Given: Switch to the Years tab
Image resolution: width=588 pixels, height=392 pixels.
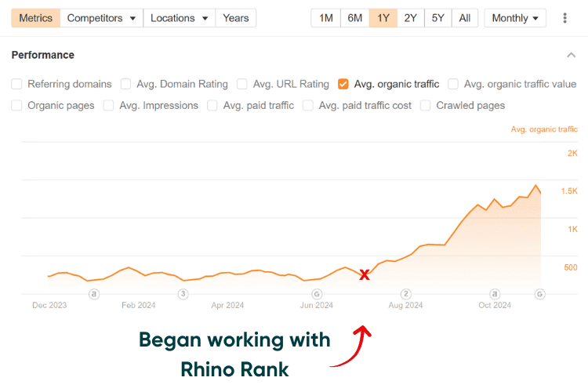Looking at the screenshot, I should pyautogui.click(x=235, y=18).
